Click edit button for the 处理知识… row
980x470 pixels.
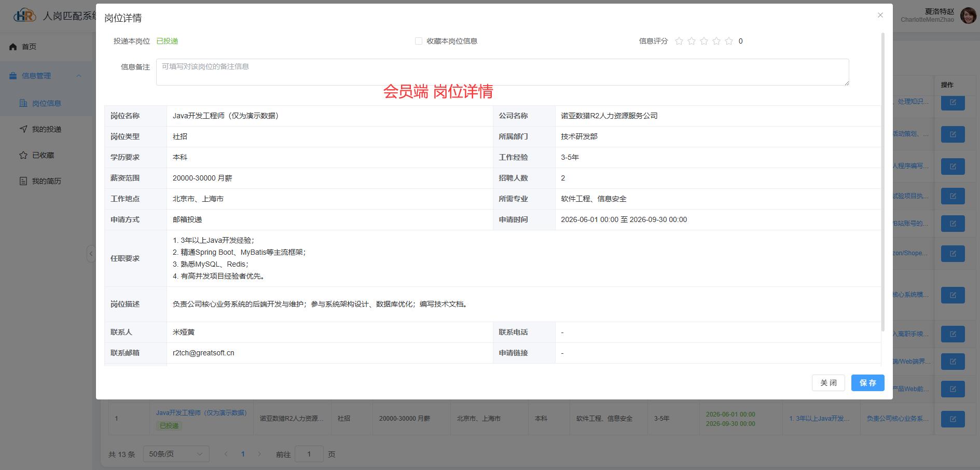pos(953,103)
